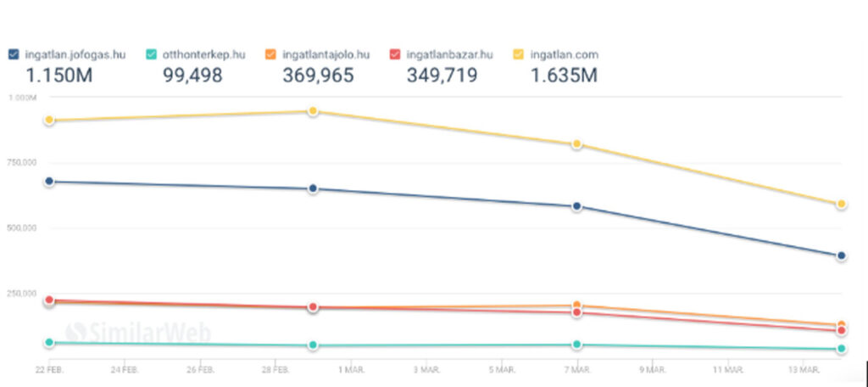Toggle the ingatlanbazar.hu red checkbox
Screen dimensions: 868x387
click(x=394, y=55)
